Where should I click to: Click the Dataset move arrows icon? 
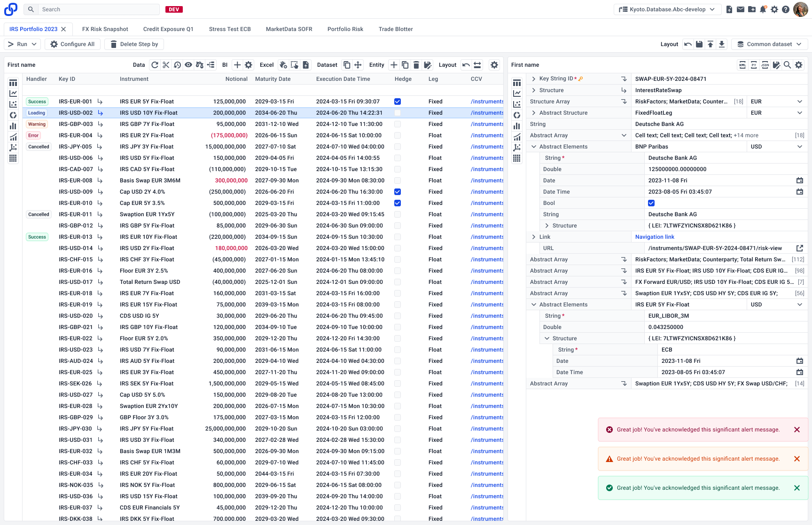pos(358,65)
